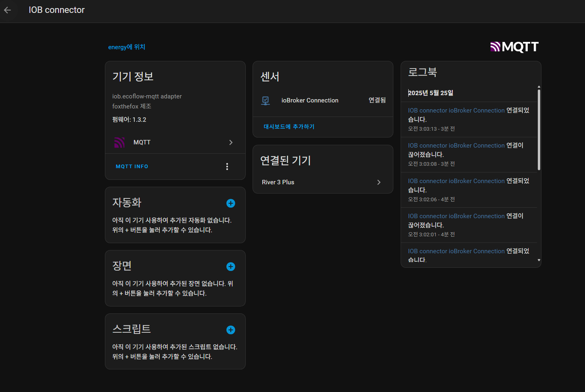Expand the MQTT integration row chevron
This screenshot has width=585, height=392.
(231, 142)
